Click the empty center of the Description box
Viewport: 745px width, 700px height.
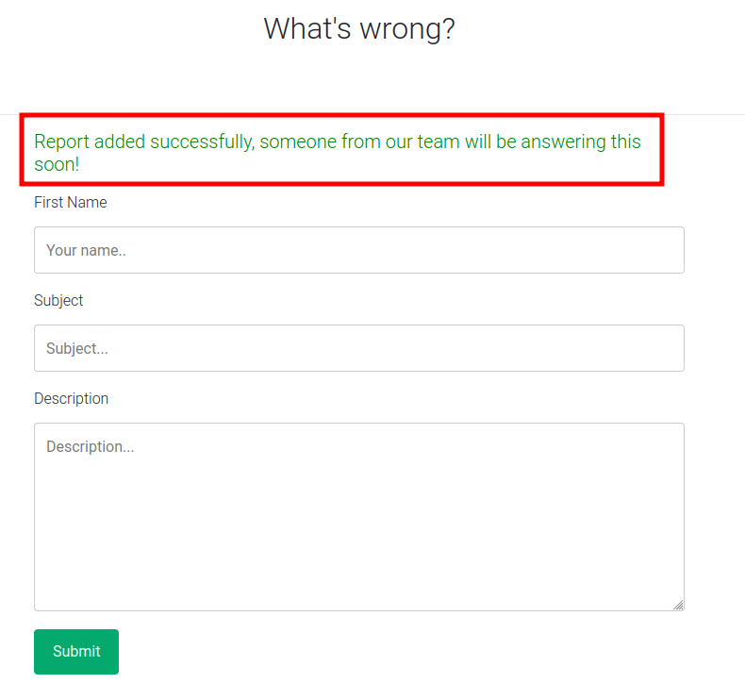tap(358, 517)
